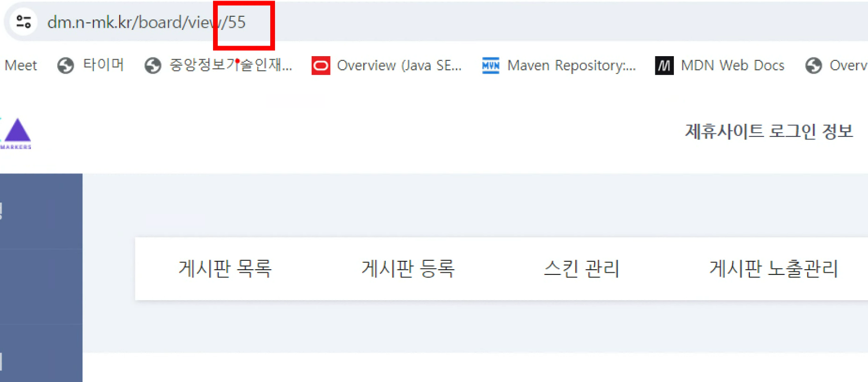Click the 제휴사이트 로그인 정보 header link

coord(769,131)
